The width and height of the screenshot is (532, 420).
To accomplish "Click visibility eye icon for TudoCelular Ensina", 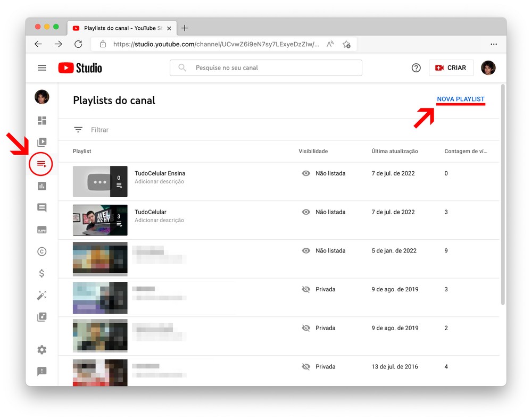I will pos(306,173).
